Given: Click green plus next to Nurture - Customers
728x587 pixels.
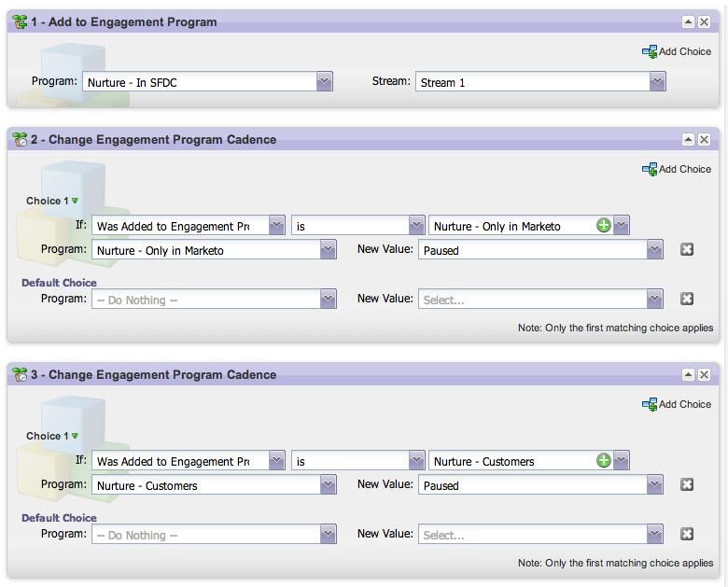Looking at the screenshot, I should coord(604,461).
